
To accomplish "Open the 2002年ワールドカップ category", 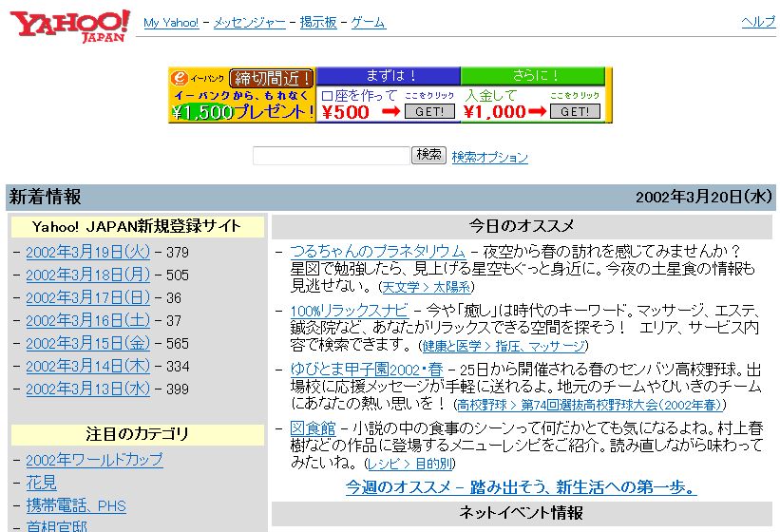I will (94, 460).
